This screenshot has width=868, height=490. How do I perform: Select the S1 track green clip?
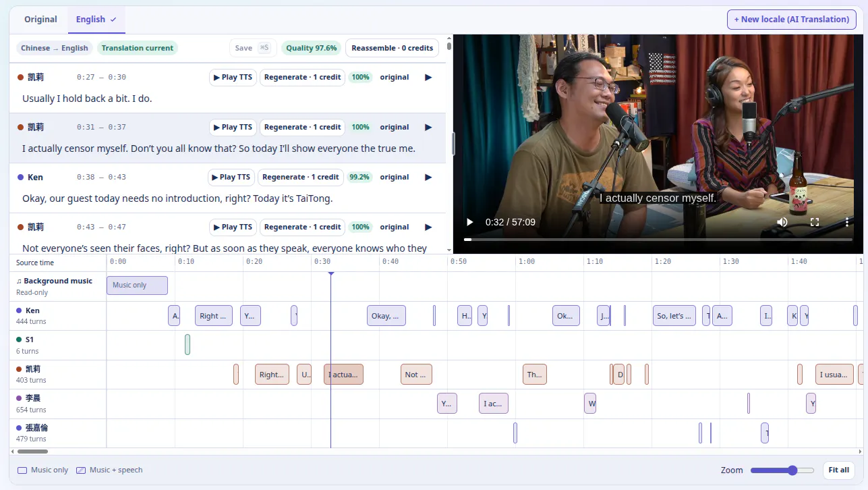tap(187, 345)
